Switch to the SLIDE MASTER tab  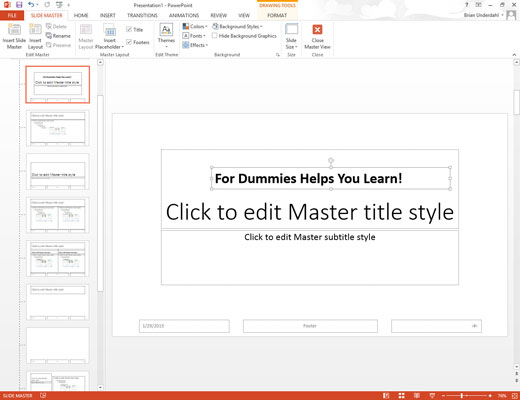point(46,15)
